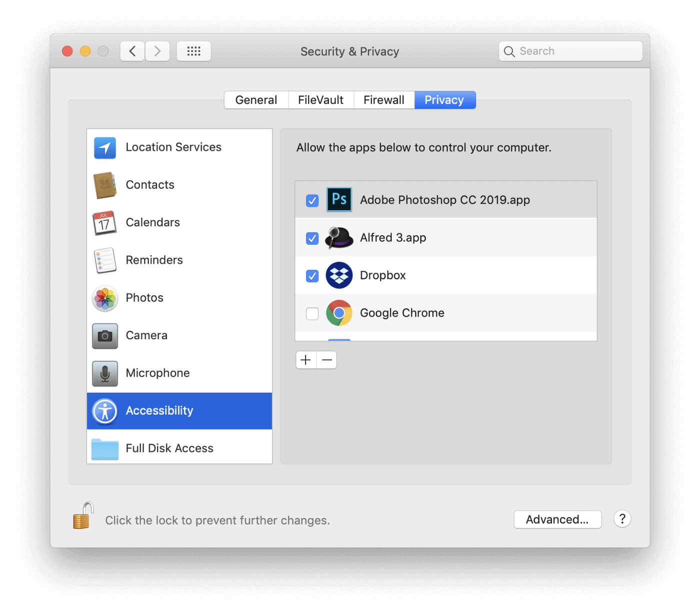Uncheck Adobe Photoshop CC 2019 access
The image size is (700, 614).
(x=312, y=200)
